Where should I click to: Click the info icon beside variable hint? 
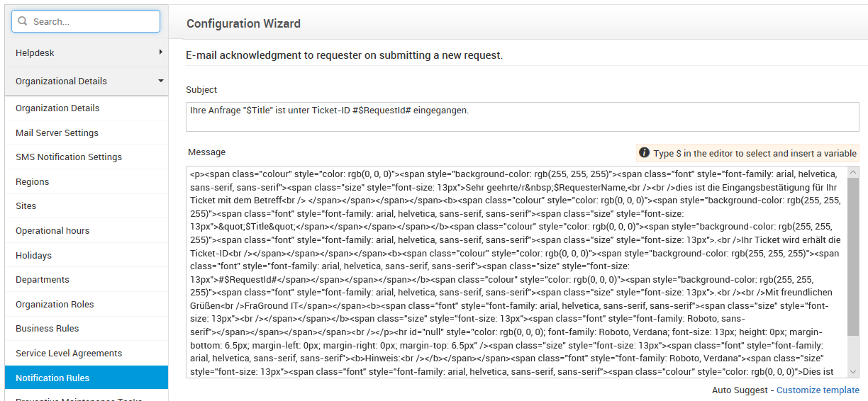pos(644,153)
